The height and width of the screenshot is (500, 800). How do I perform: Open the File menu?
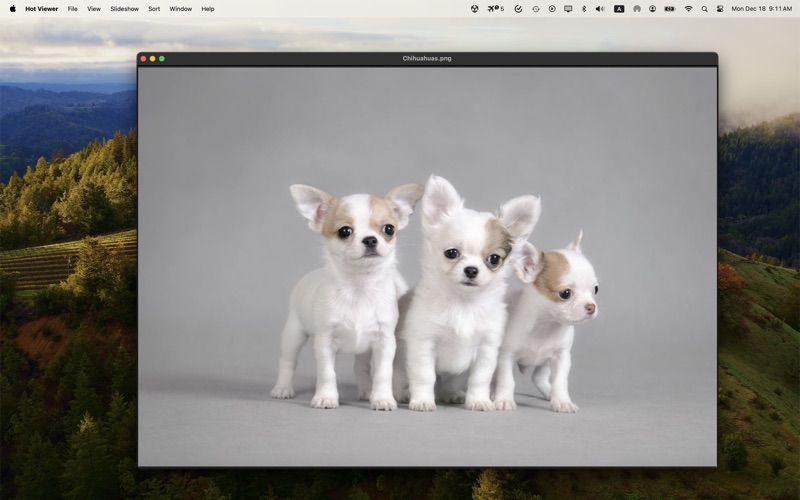pyautogui.click(x=72, y=9)
